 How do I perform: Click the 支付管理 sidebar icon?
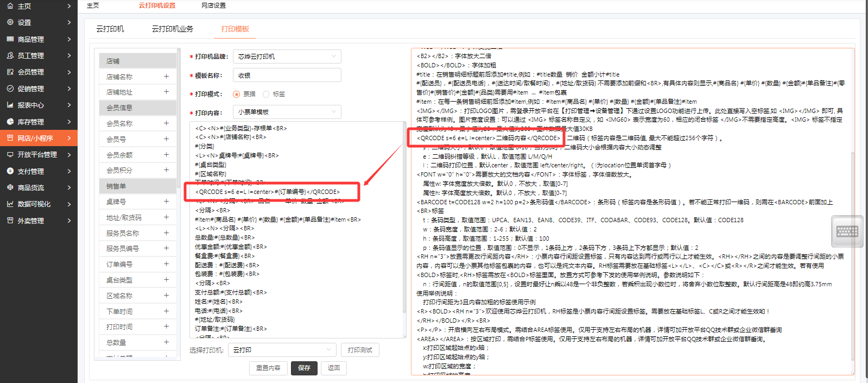pos(10,171)
